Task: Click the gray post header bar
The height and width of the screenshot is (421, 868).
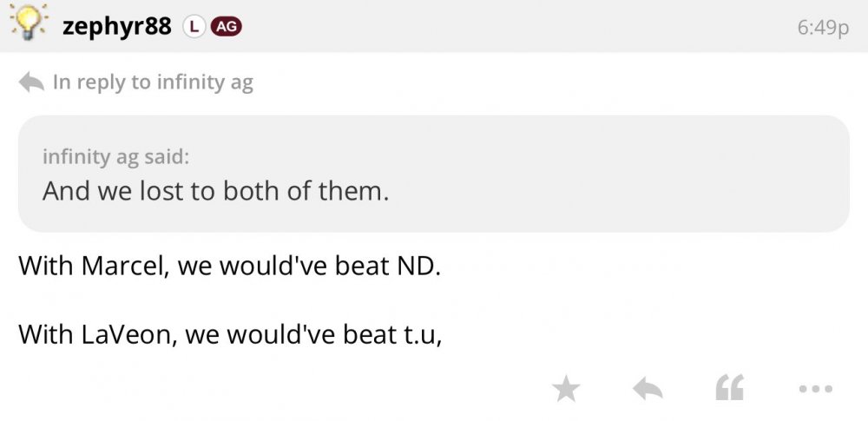Action: [521, 26]
